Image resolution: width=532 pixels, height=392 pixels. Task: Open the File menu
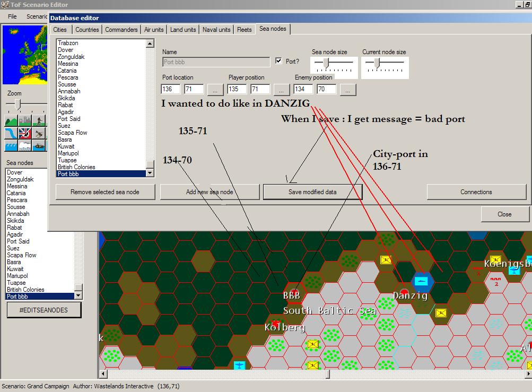(x=12, y=16)
